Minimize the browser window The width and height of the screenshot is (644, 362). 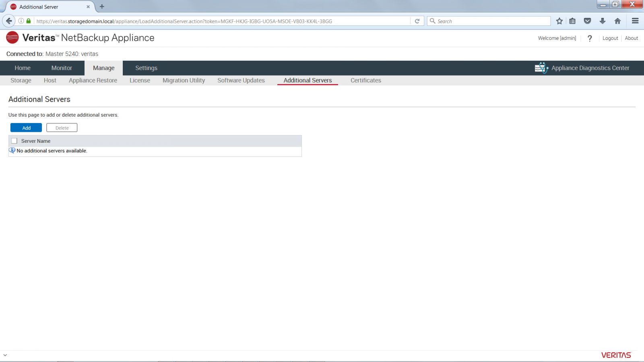coord(603,4)
